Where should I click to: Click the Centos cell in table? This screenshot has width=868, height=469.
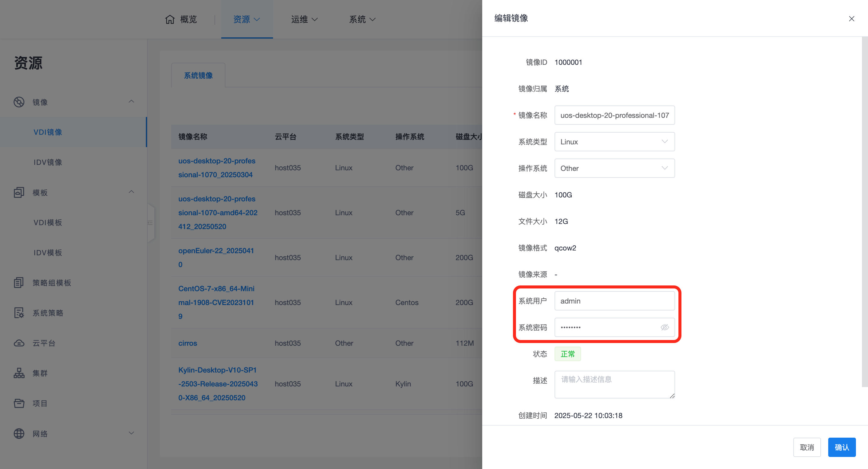tap(407, 302)
